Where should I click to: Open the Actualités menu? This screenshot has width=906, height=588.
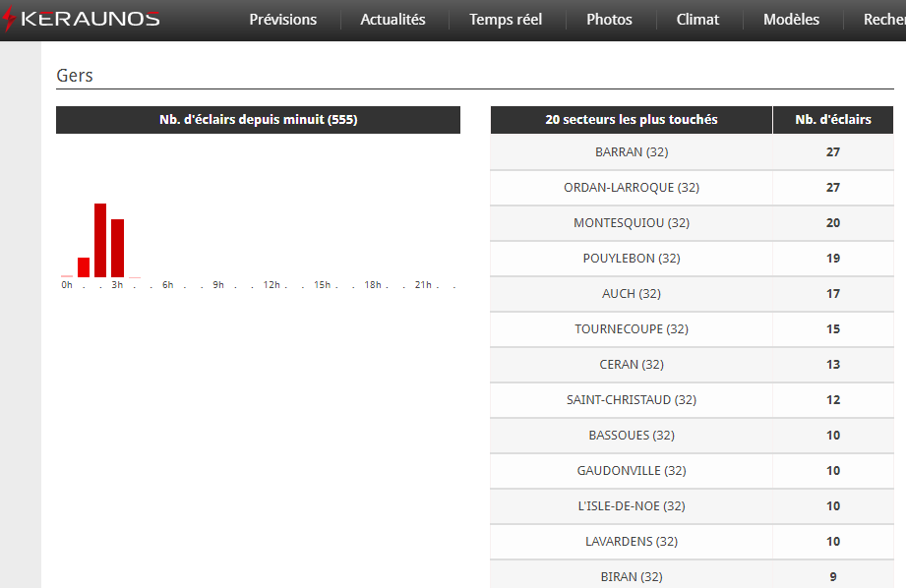coord(393,20)
